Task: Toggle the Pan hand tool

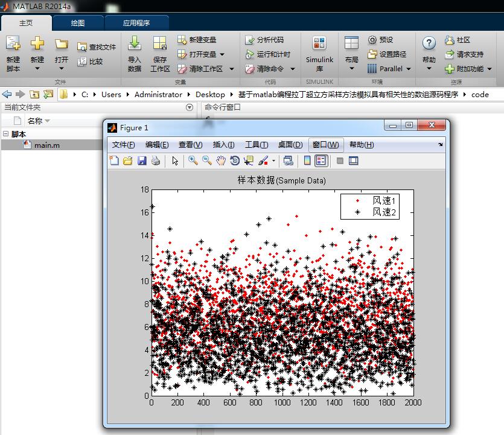Action: (x=221, y=160)
